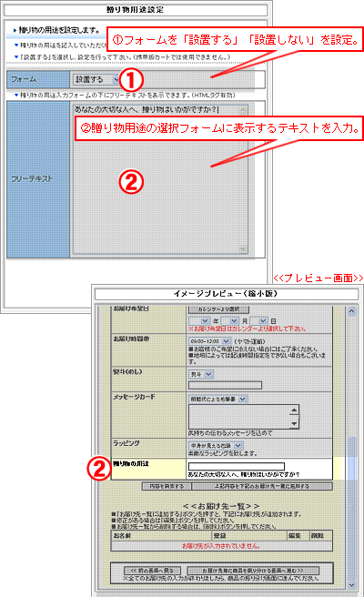Click the 贈り物用途設定 panel title
Viewport: 364px width, 597px height.
tap(135, 10)
